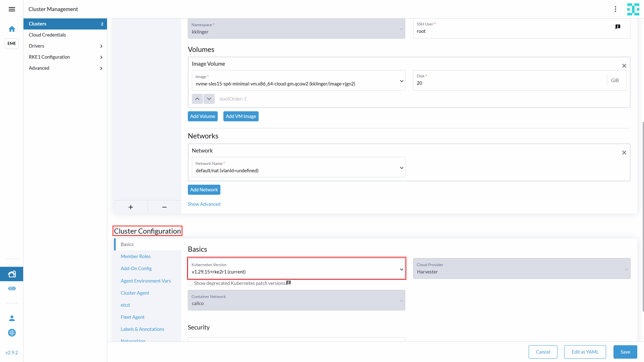Open the three-dot actions menu in the header
The width and height of the screenshot is (644, 362).
tap(615, 9)
